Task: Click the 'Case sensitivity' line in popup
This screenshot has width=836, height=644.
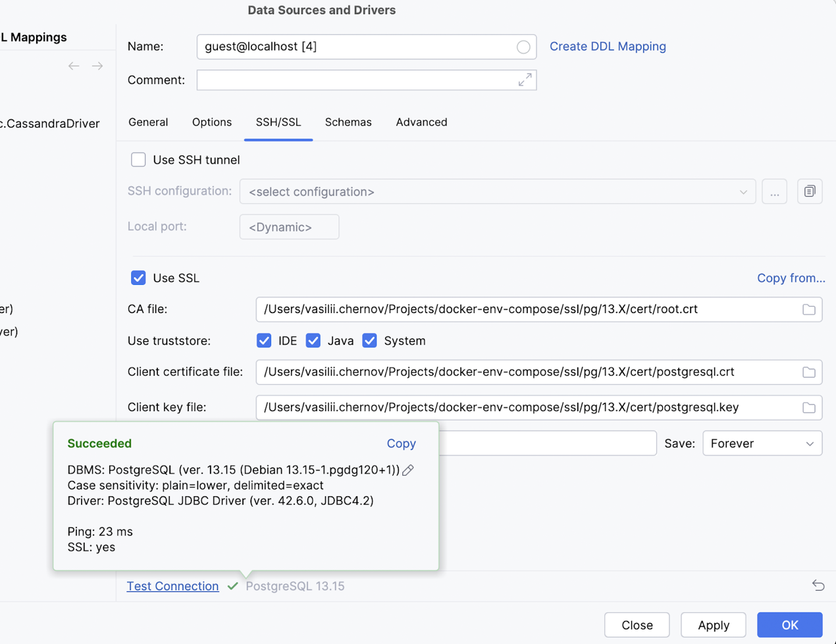Action: [196, 485]
